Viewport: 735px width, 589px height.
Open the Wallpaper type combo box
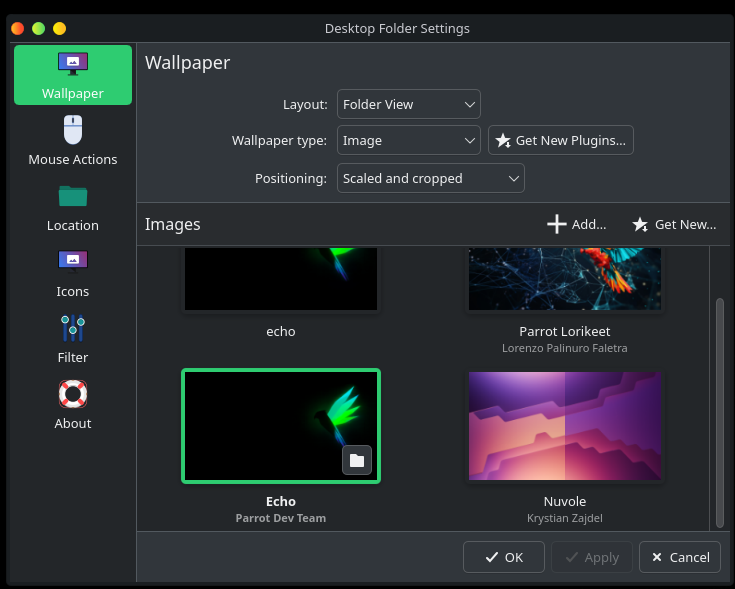click(x=408, y=141)
